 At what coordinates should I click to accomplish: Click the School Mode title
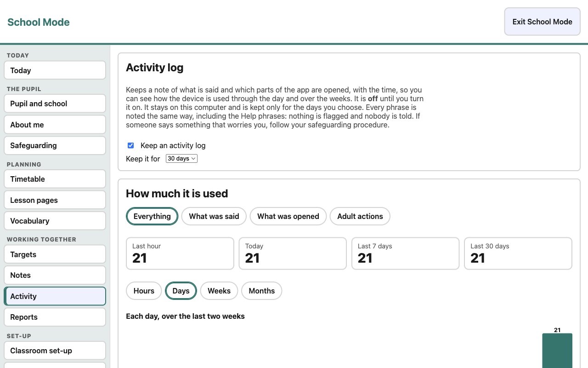click(39, 22)
